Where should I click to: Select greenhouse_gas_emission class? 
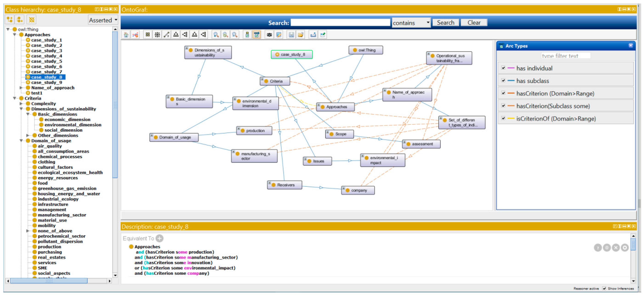[67, 188]
